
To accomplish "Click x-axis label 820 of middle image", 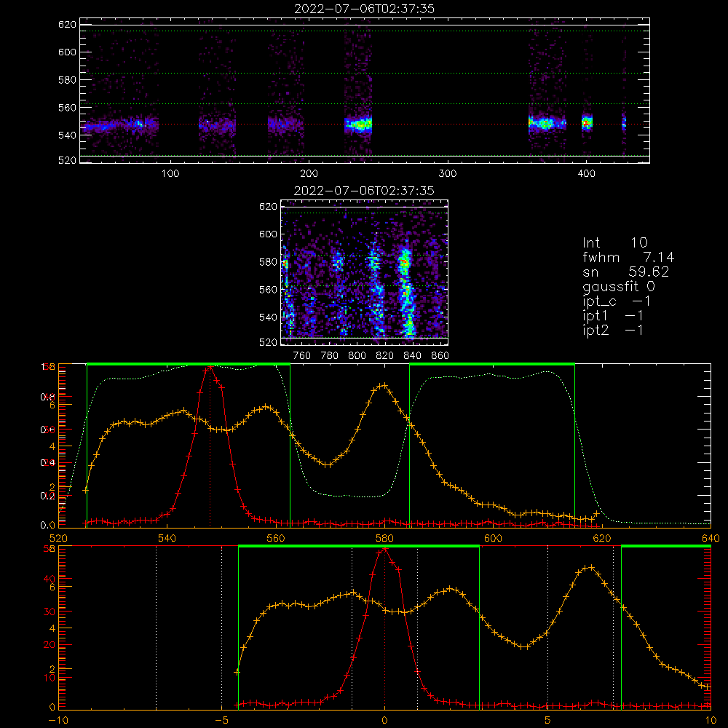I will pyautogui.click(x=385, y=356).
